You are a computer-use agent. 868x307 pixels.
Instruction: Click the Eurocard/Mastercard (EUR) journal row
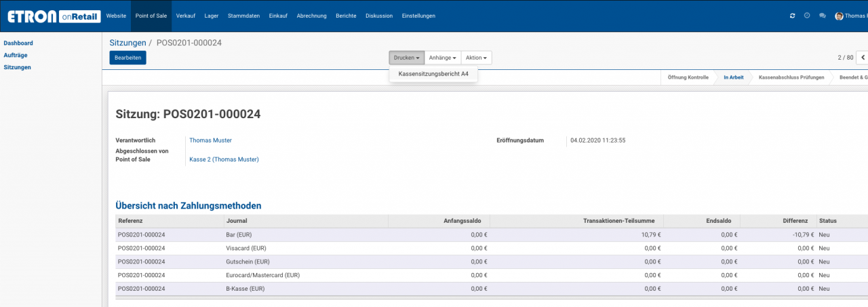point(492,275)
